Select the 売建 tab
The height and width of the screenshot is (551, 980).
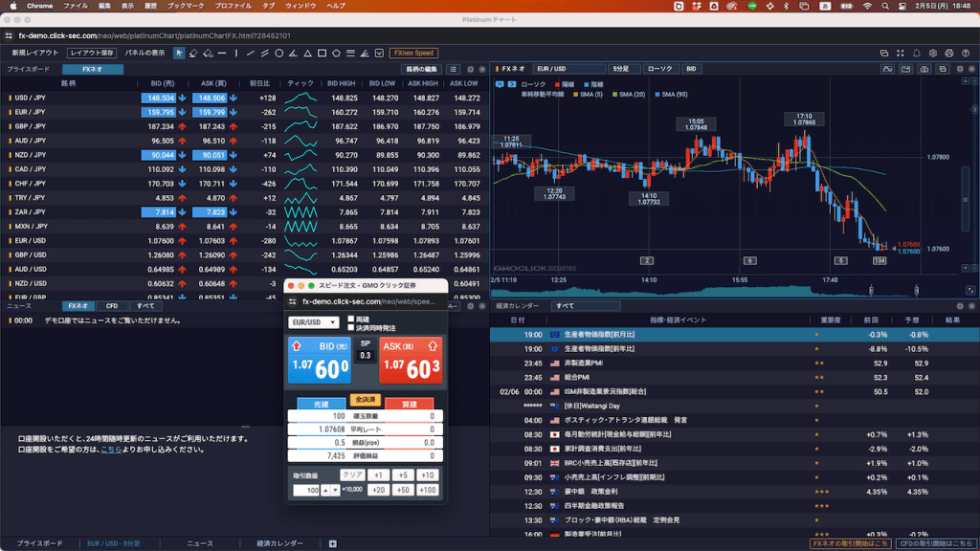click(321, 405)
